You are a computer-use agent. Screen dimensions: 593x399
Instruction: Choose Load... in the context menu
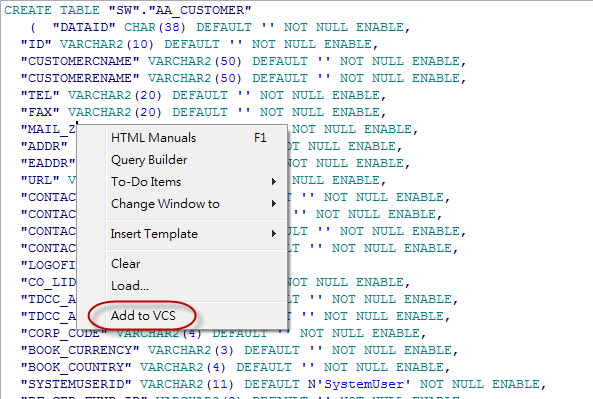click(x=130, y=286)
